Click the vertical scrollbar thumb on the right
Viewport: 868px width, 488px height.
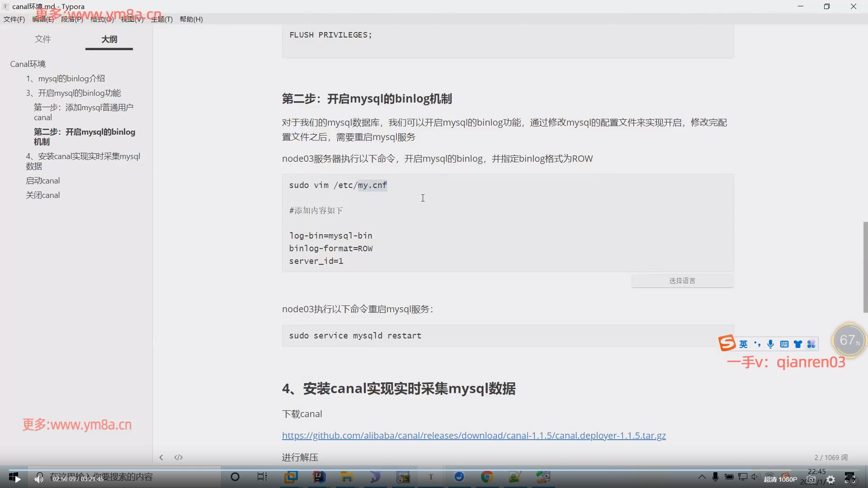click(865, 267)
